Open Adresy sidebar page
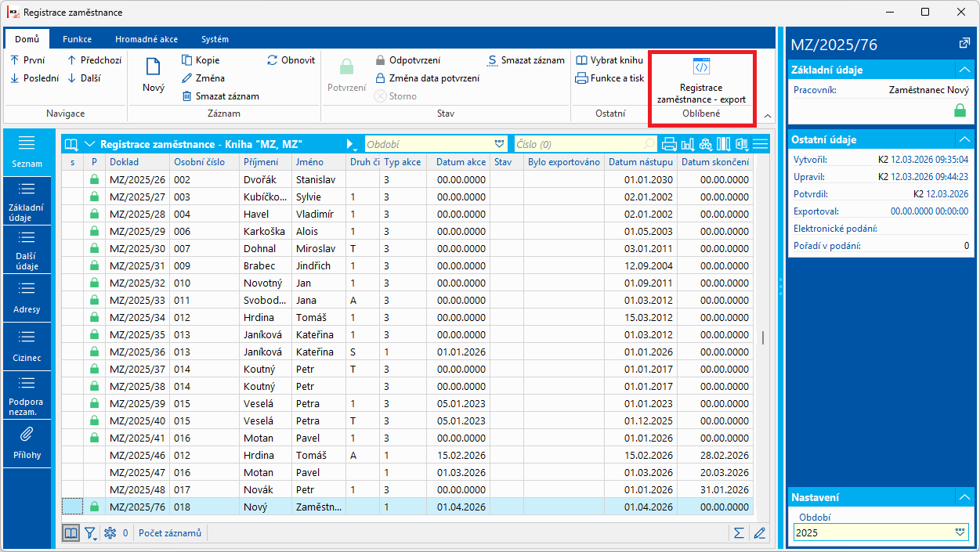 (x=27, y=298)
